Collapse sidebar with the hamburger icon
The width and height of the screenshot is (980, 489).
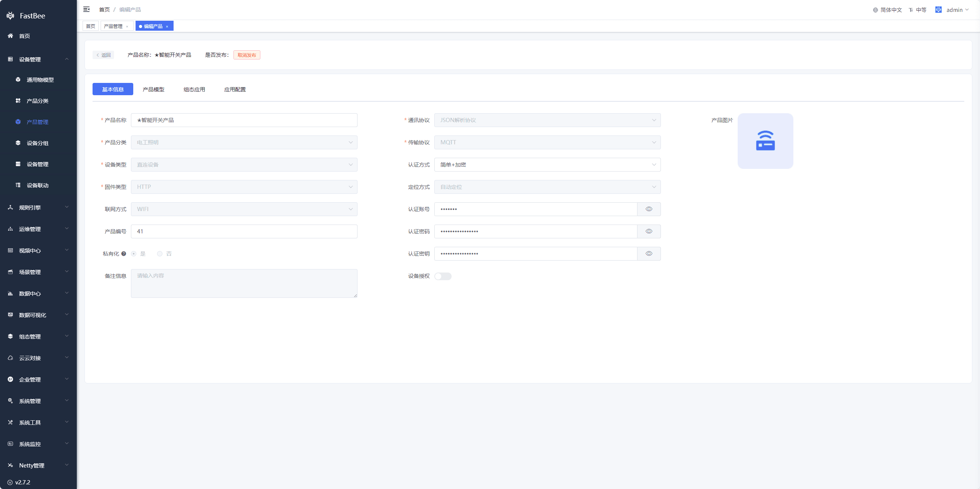(86, 9)
